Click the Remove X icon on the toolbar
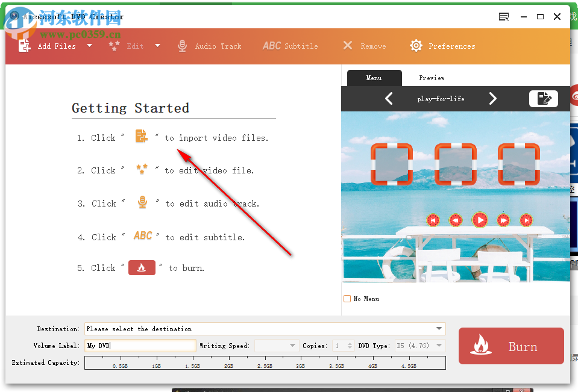Image resolution: width=578 pixels, height=392 pixels. click(x=347, y=45)
